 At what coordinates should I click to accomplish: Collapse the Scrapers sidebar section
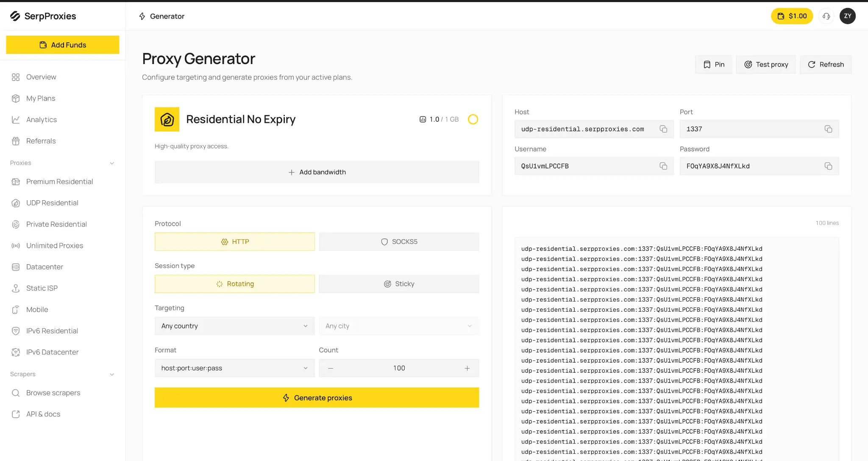pyautogui.click(x=112, y=374)
